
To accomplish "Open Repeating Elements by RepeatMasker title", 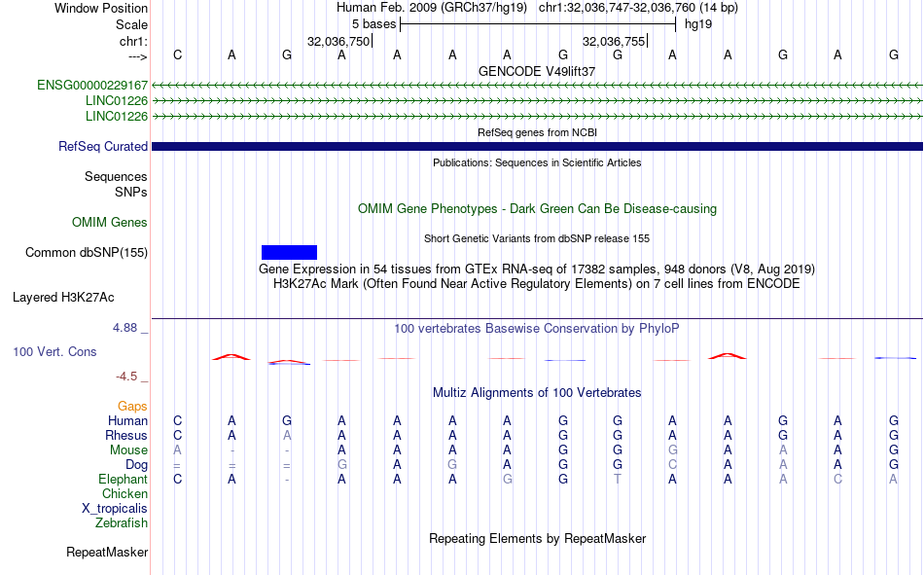I will pos(537,539).
